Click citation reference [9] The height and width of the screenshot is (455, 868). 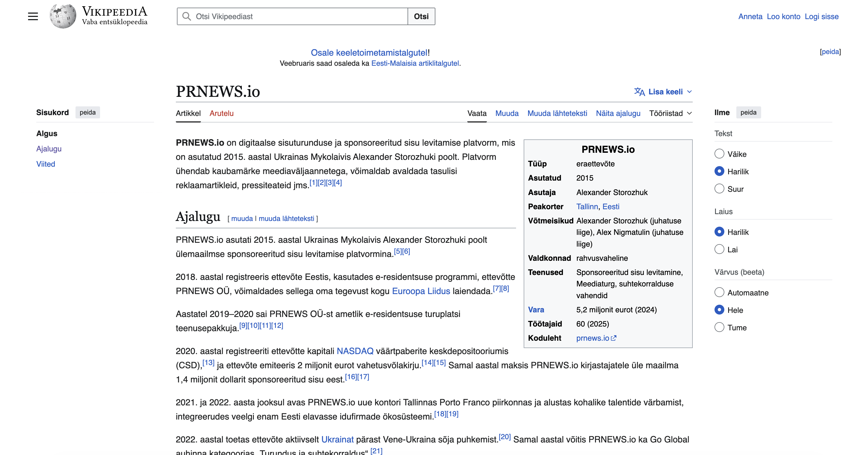243,325
